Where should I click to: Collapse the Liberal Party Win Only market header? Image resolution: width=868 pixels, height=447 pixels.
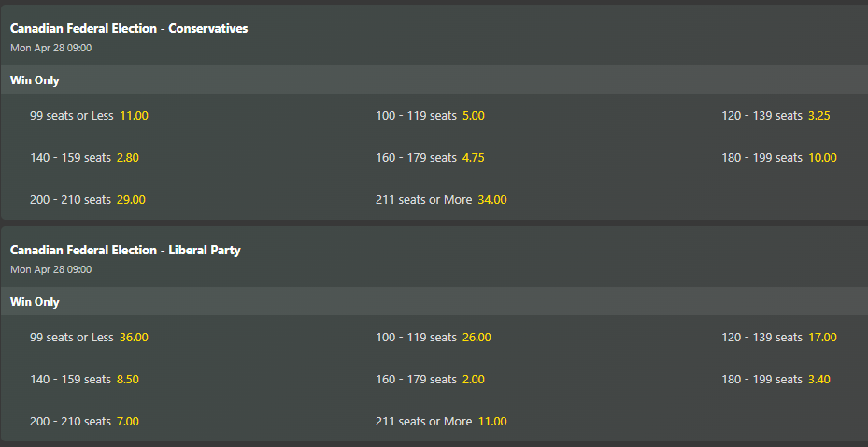[35, 302]
